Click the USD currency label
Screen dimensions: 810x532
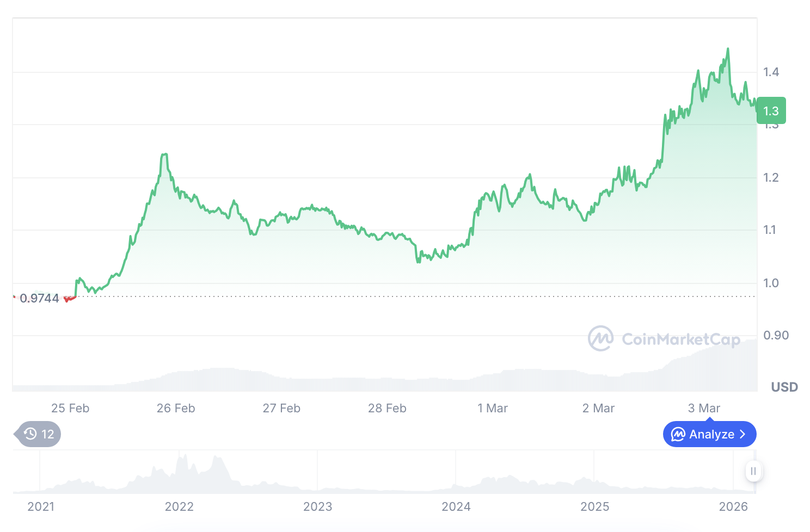click(784, 387)
